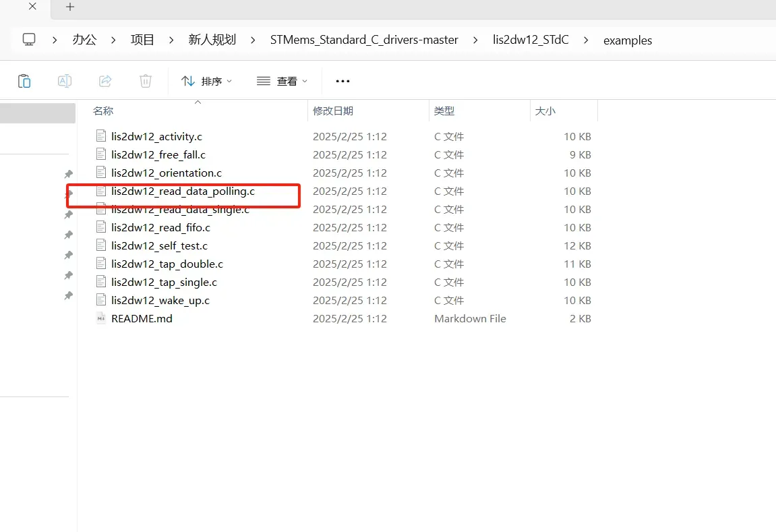Click the share icon in toolbar
The image size is (776, 532).
pos(105,81)
